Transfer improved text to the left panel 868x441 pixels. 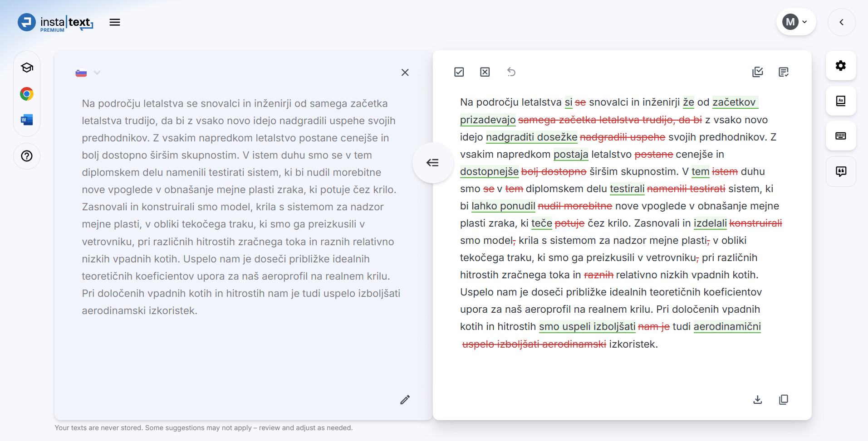click(x=432, y=163)
